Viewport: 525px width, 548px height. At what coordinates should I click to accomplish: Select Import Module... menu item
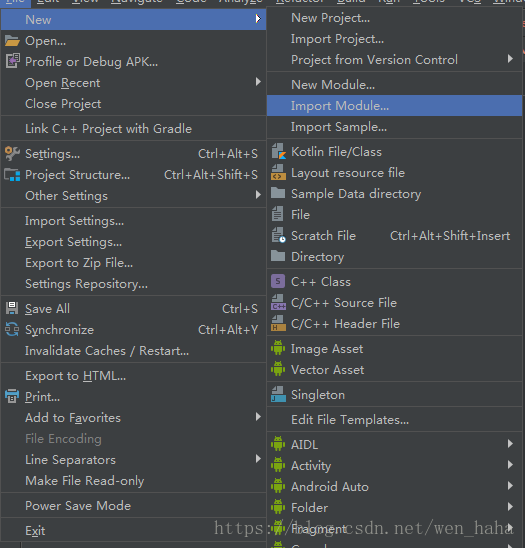(x=394, y=106)
